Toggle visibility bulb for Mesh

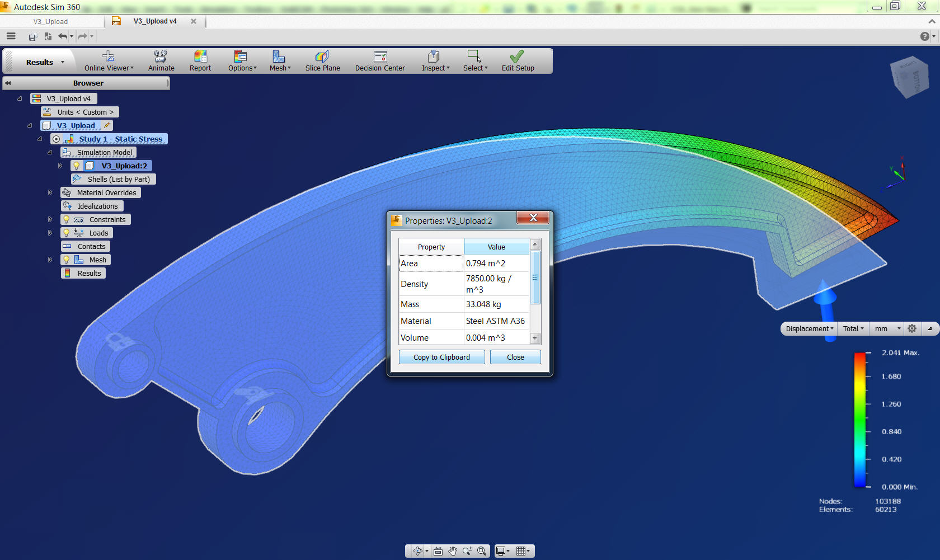pyautogui.click(x=66, y=260)
